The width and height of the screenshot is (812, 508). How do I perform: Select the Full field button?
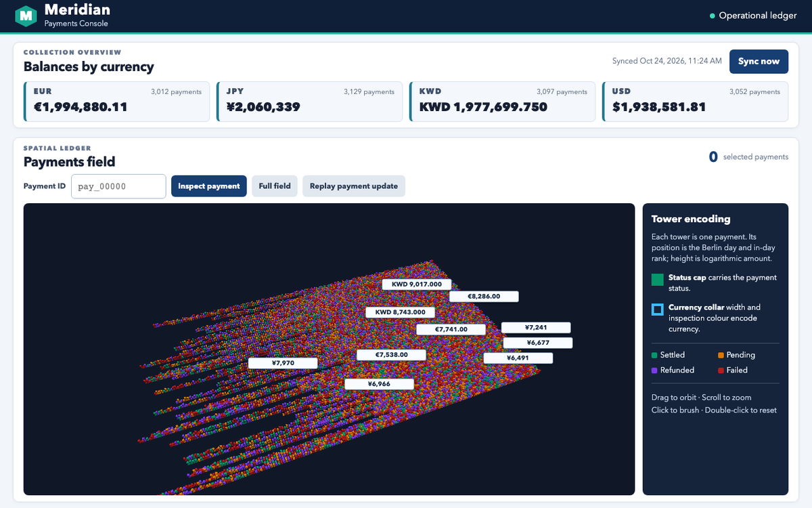tap(275, 186)
